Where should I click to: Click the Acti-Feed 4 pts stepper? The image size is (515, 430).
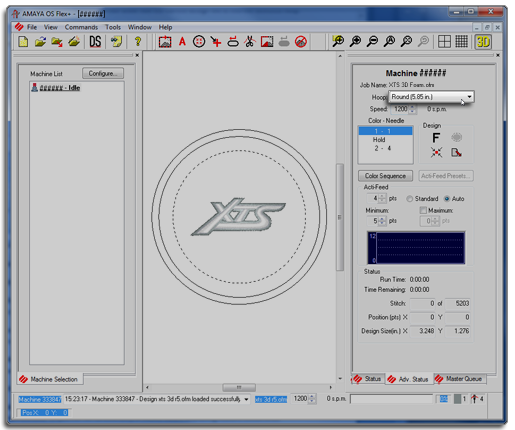click(382, 198)
